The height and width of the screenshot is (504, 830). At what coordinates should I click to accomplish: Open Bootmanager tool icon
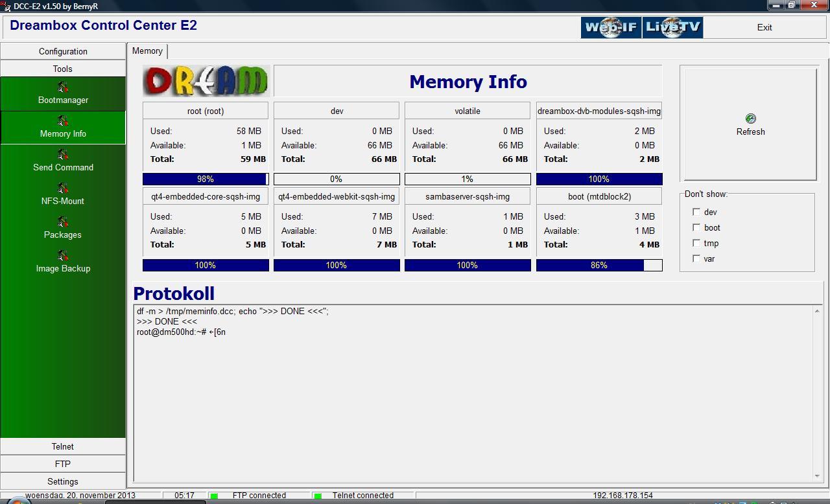pos(63,87)
